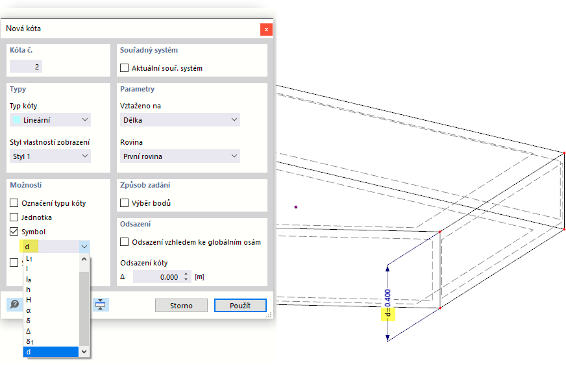Uncheck the Symbol checkbox
This screenshot has height=392, width=566.
click(x=14, y=232)
